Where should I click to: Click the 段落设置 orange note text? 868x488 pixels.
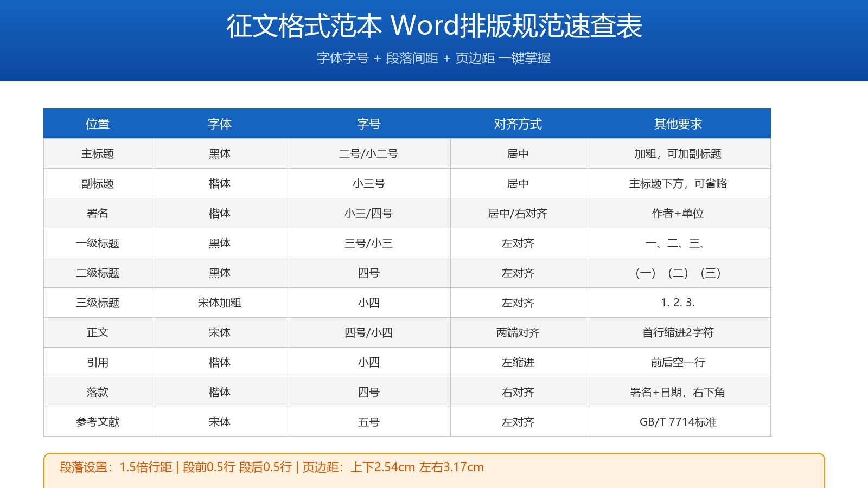tap(272, 467)
